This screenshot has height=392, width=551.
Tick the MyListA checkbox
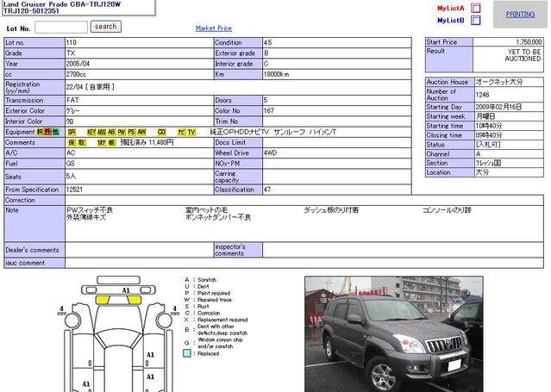(476, 8)
